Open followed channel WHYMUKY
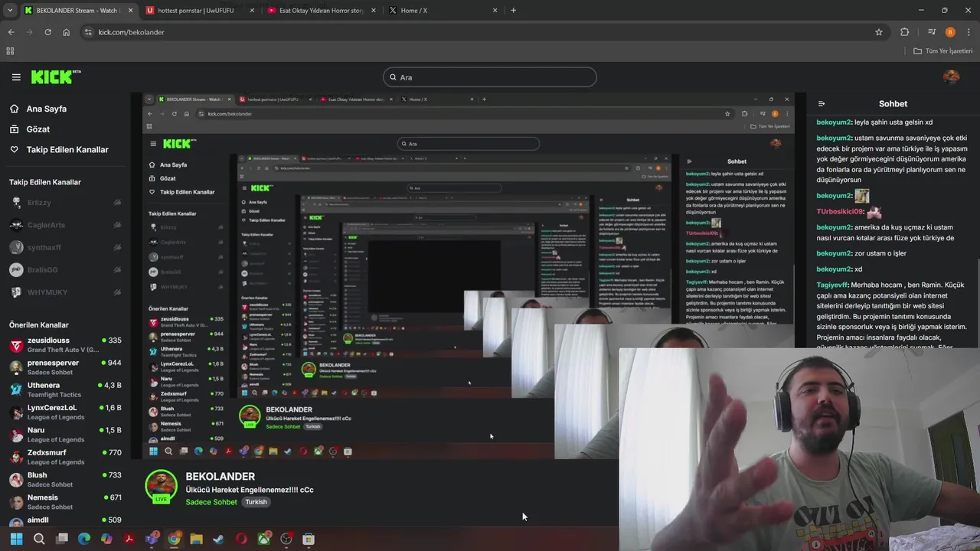980x551 pixels. 65,292
